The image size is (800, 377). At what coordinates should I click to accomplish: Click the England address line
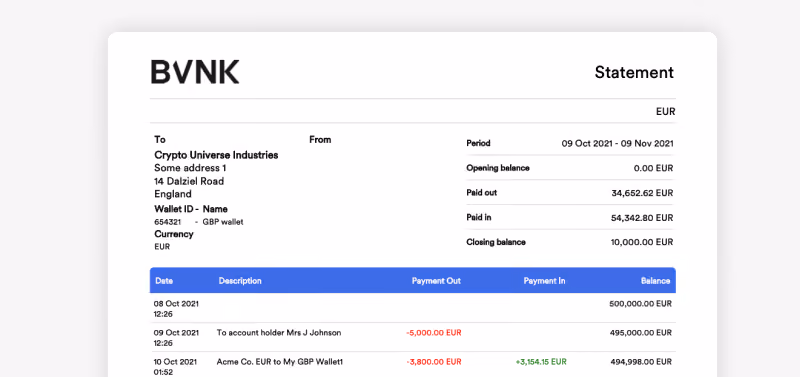point(173,194)
